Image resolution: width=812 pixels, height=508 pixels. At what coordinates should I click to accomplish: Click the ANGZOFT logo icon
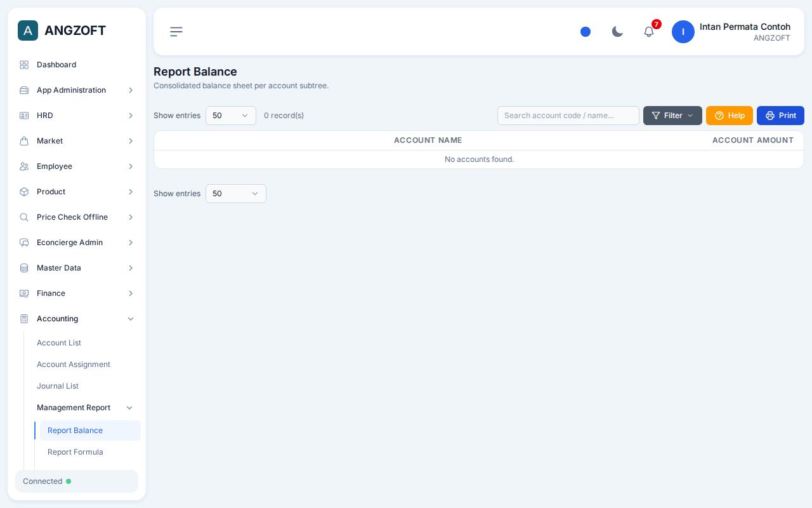click(28, 30)
